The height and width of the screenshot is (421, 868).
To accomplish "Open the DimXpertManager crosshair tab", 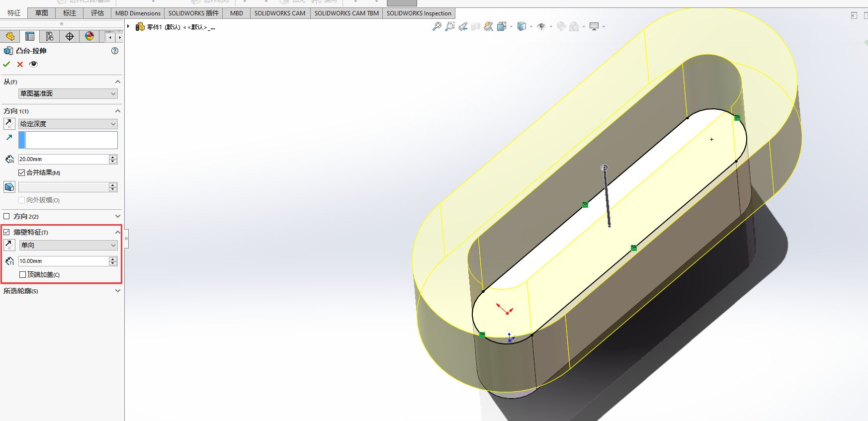I will click(70, 36).
